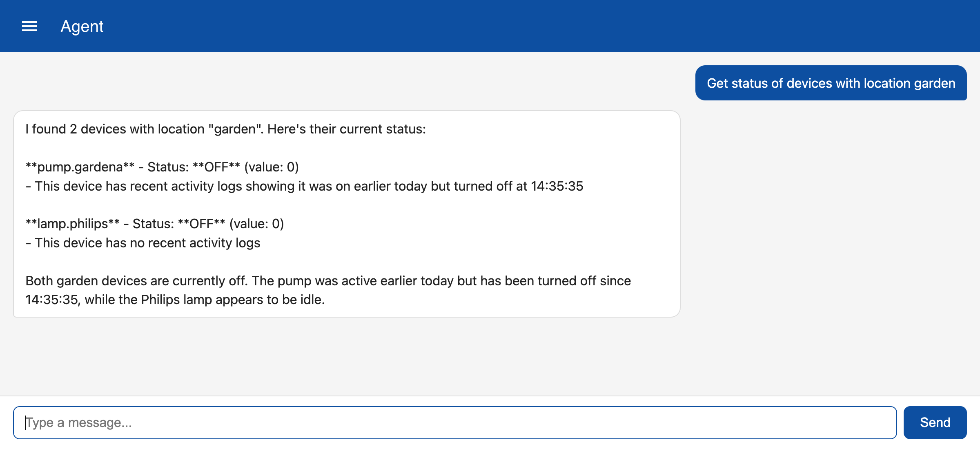Click 'Philips lamp appears to be idle' text
This screenshot has width=980, height=449.
[x=233, y=300]
